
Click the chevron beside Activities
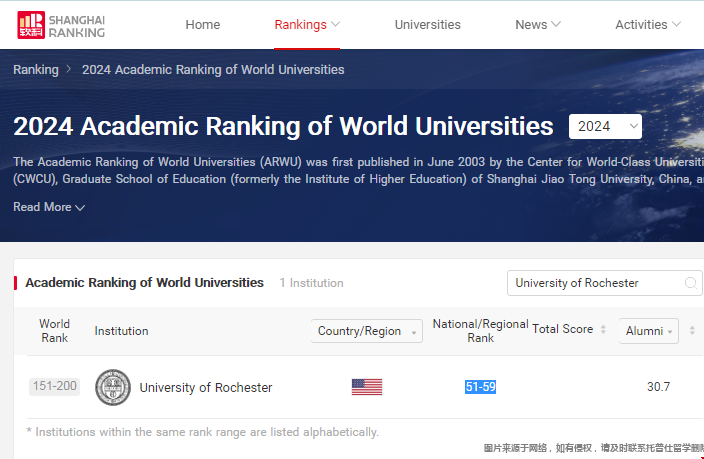[677, 24]
